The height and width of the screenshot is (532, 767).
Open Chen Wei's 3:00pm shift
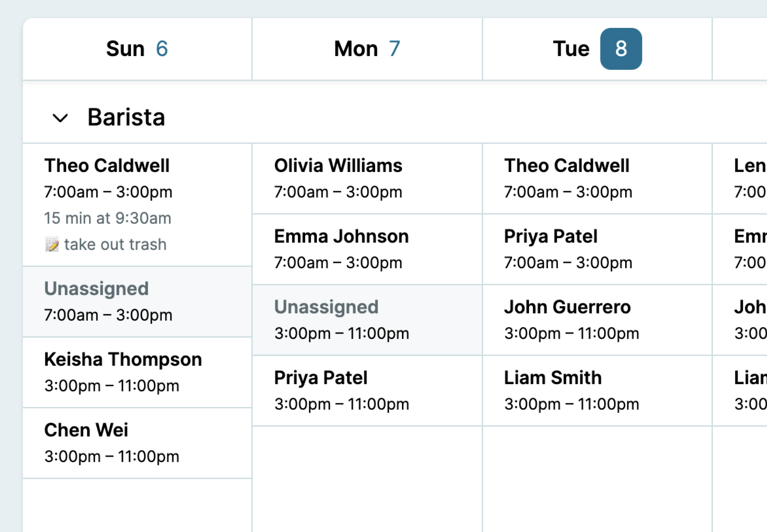137,443
